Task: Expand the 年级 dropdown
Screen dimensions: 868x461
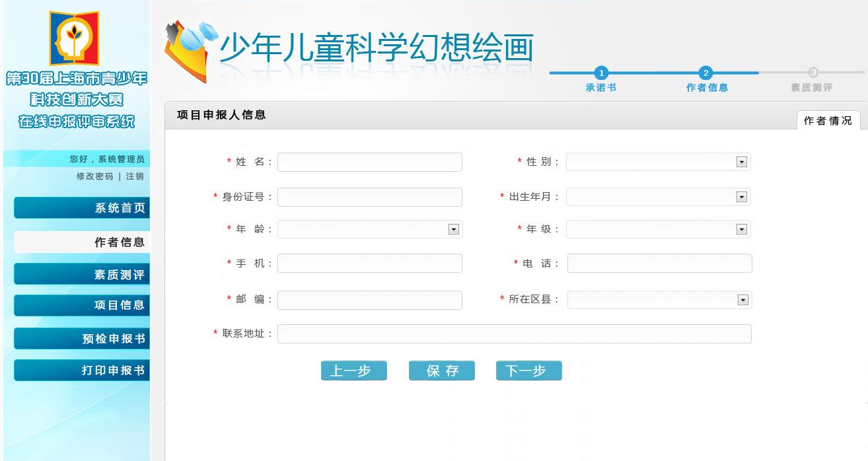Action: [741, 229]
